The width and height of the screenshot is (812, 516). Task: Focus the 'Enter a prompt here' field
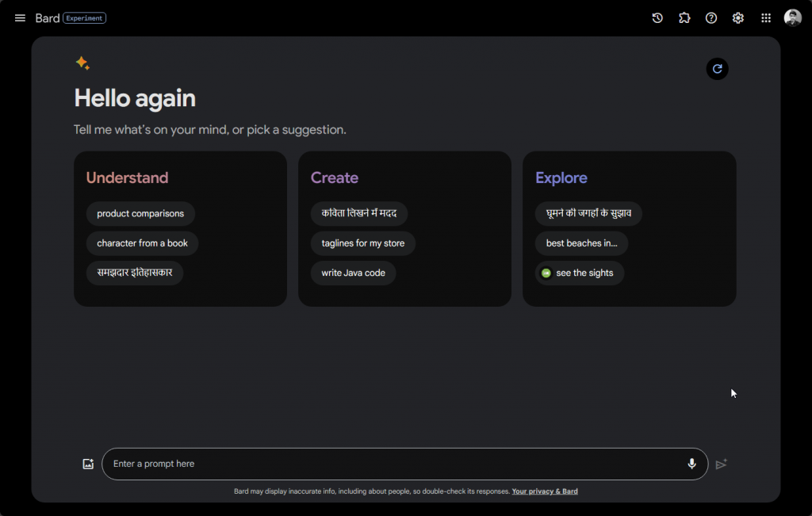[404, 464]
